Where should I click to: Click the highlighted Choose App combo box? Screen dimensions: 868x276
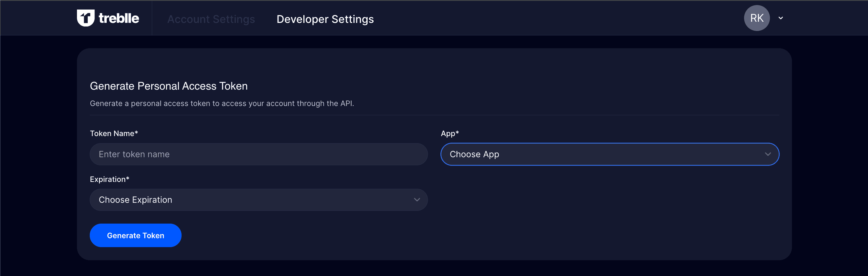tap(609, 154)
